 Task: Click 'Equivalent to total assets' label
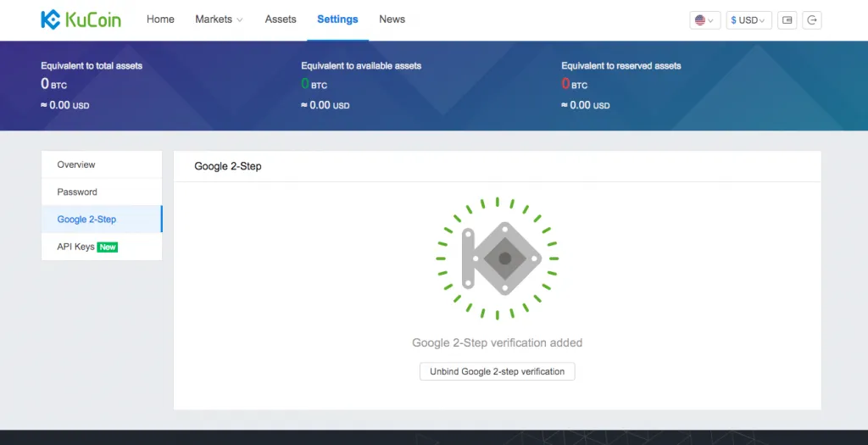point(92,65)
